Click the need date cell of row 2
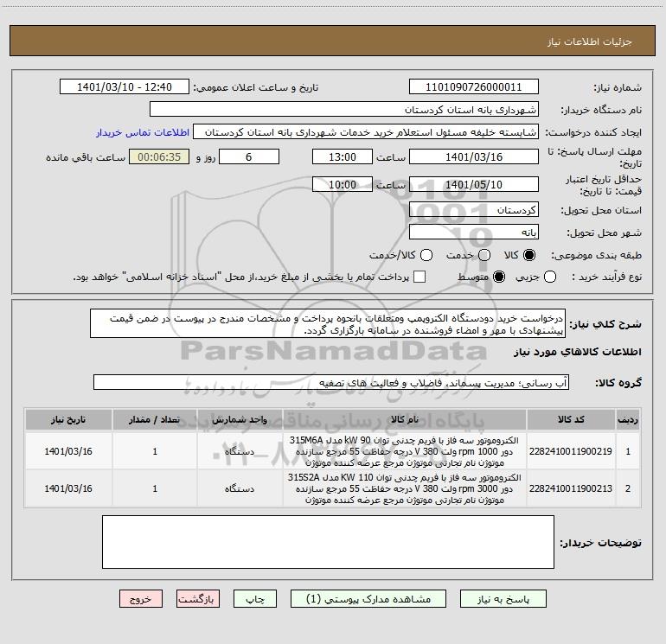 [68, 488]
